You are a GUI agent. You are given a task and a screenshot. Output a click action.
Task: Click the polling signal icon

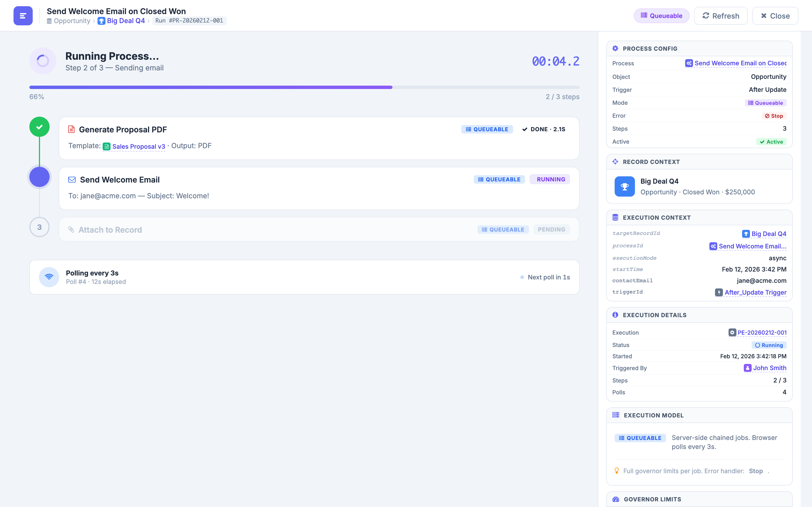click(49, 277)
